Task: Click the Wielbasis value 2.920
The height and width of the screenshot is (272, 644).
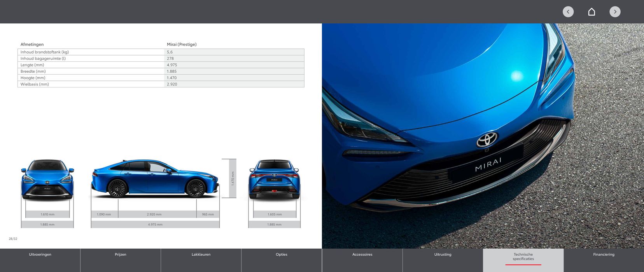Action: coord(172,84)
